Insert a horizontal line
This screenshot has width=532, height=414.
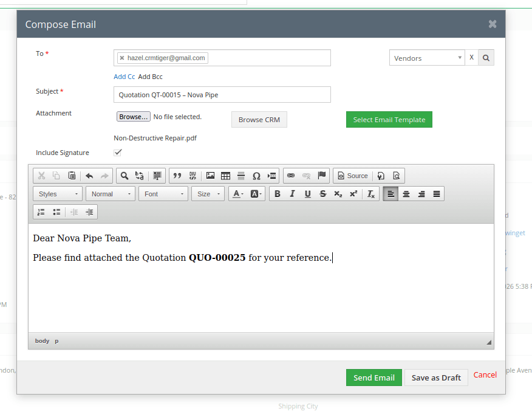click(x=241, y=176)
